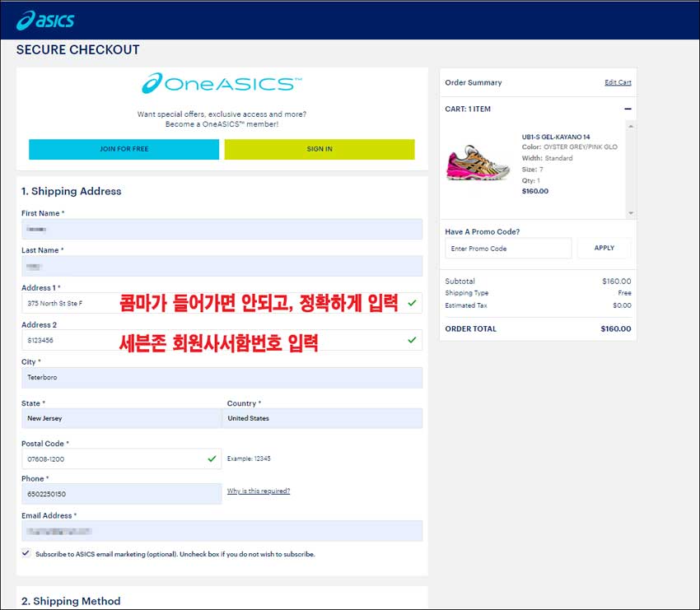The height and width of the screenshot is (610, 700).
Task: Click the '1. Shipping Address' heading
Action: 72,191
